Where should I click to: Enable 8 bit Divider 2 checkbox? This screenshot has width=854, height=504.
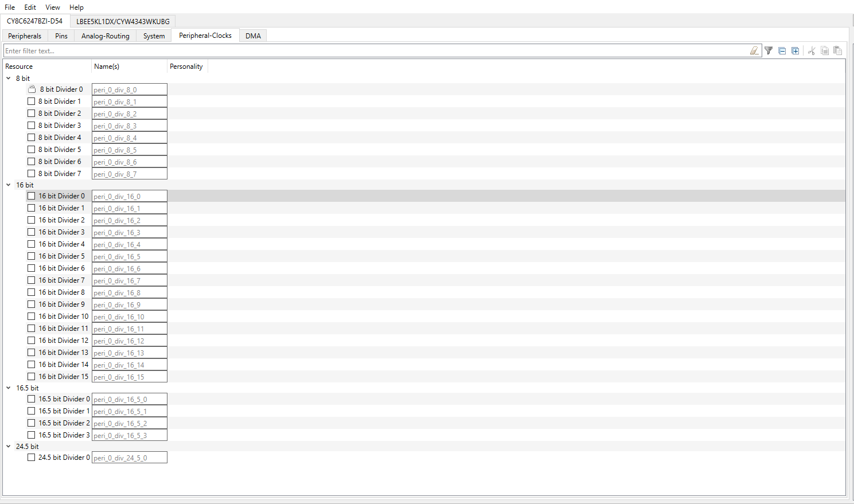click(32, 113)
